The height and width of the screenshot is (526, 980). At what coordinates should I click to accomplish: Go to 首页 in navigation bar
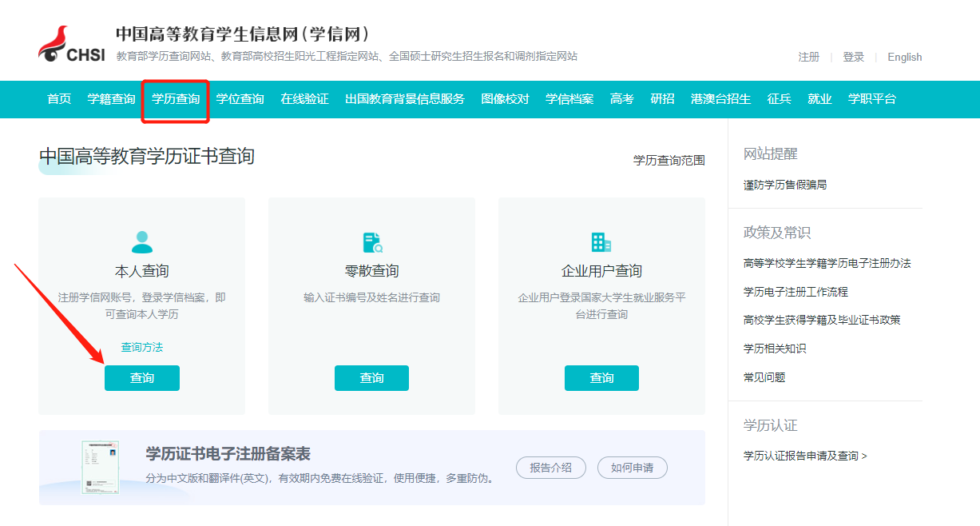point(59,99)
